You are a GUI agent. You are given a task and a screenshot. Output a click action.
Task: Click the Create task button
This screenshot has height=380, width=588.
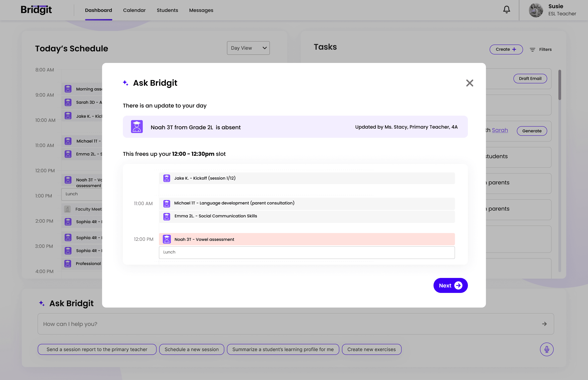click(506, 49)
